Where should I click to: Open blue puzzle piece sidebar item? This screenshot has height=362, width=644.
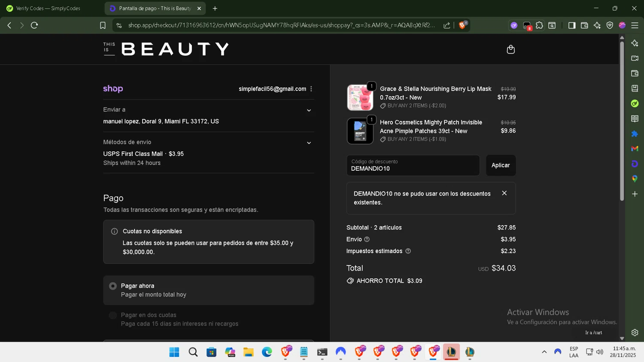click(x=635, y=134)
